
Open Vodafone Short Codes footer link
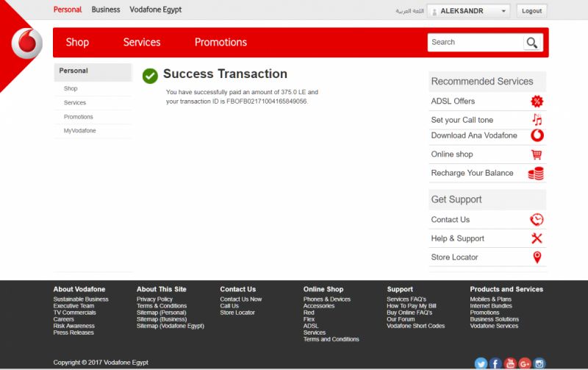click(x=415, y=326)
